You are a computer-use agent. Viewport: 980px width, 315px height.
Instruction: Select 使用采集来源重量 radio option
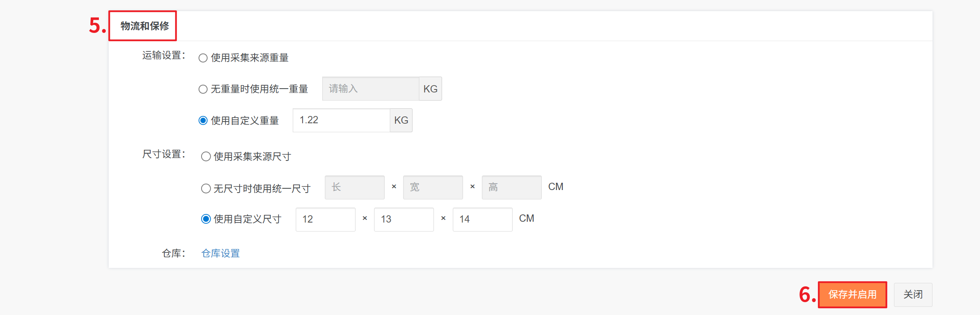tap(203, 58)
